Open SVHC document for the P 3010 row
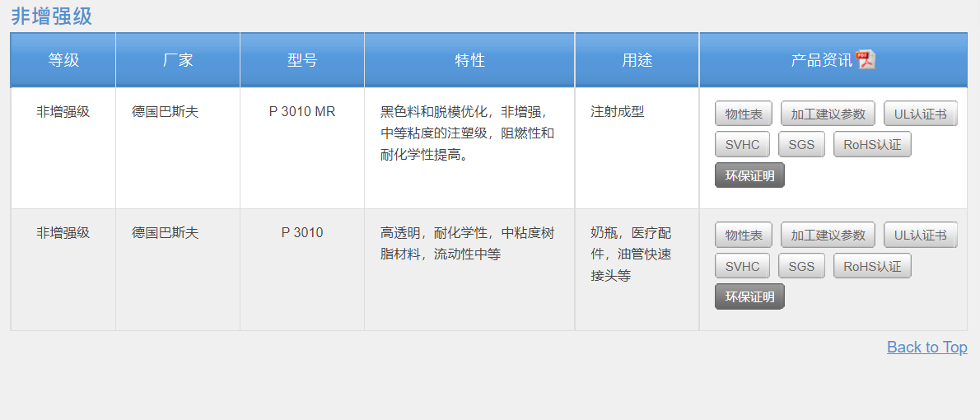980x420 pixels. [x=742, y=266]
